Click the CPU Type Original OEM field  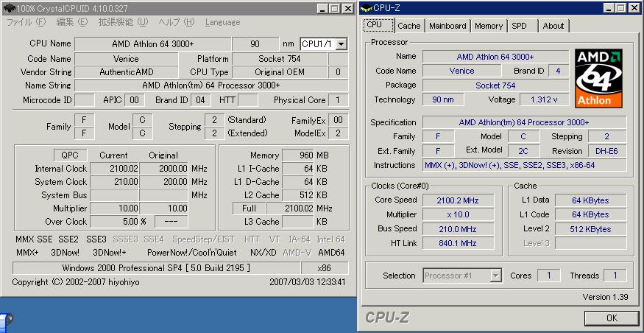point(280,72)
